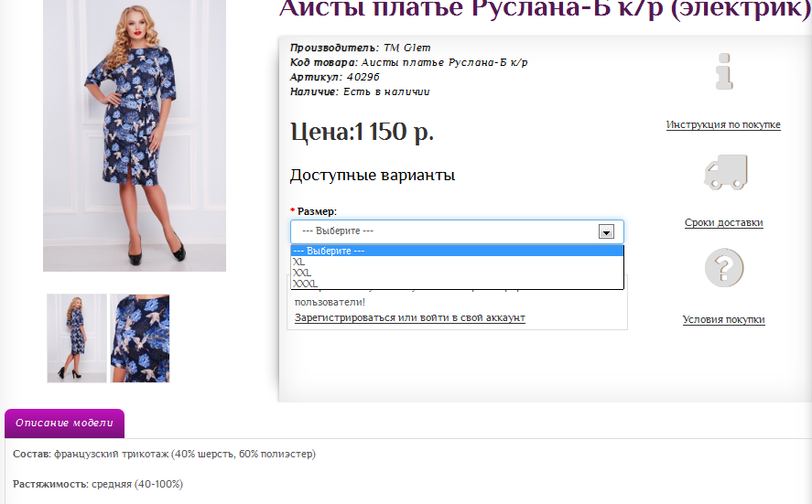
Task: Click the question mark icon
Action: pyautogui.click(x=724, y=267)
